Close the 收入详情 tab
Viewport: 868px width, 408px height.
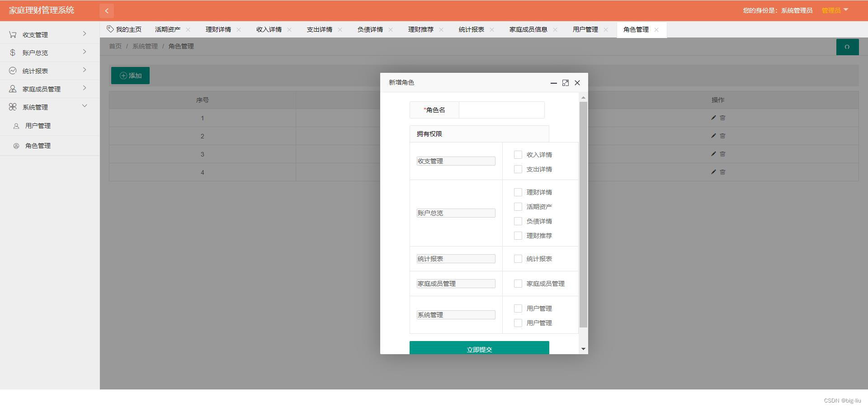coord(289,29)
